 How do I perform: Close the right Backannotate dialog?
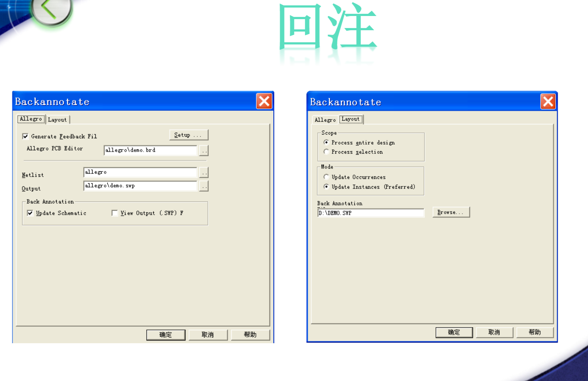[x=548, y=102]
